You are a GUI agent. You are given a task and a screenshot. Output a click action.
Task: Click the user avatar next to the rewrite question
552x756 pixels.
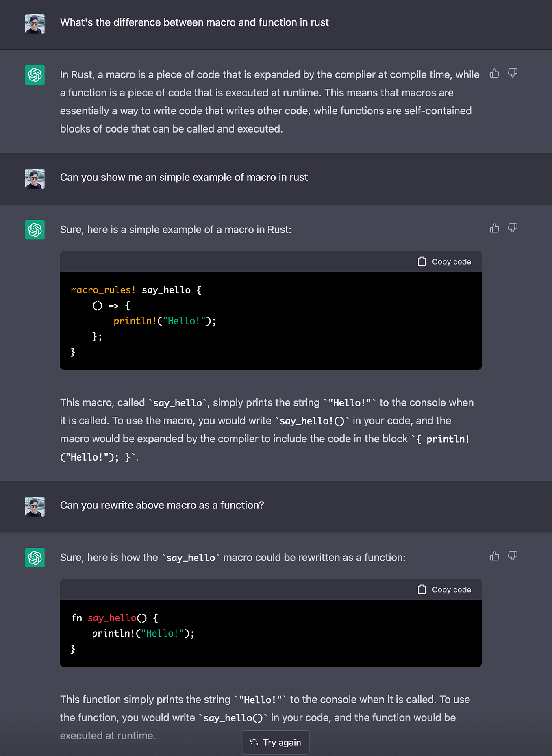point(35,507)
